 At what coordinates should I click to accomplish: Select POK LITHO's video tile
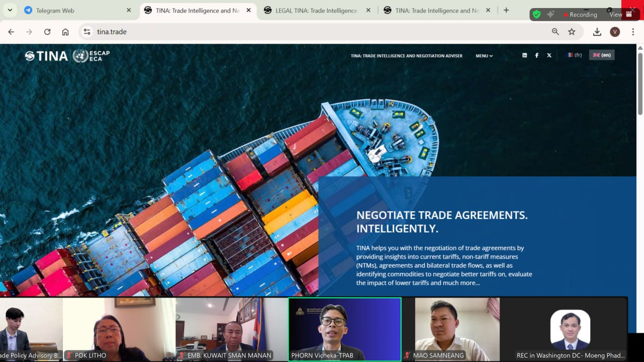[x=119, y=329]
